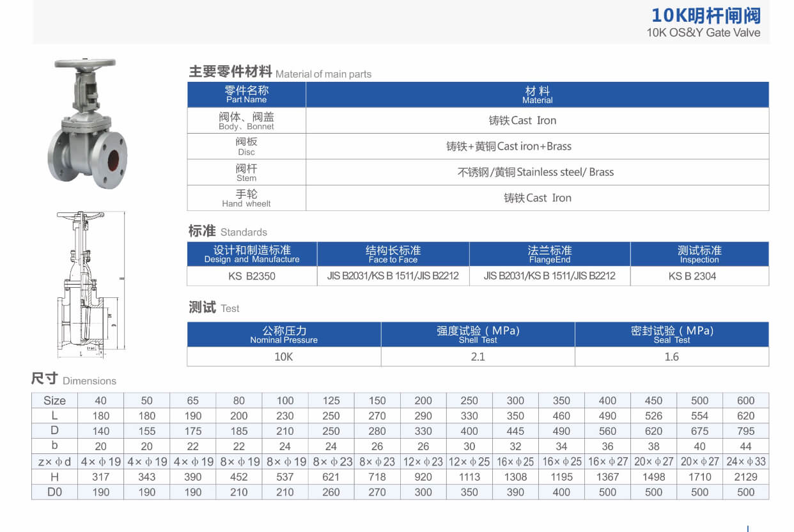Select Size 600 in the dimensions table
This screenshot has width=794, height=532.
tap(745, 400)
